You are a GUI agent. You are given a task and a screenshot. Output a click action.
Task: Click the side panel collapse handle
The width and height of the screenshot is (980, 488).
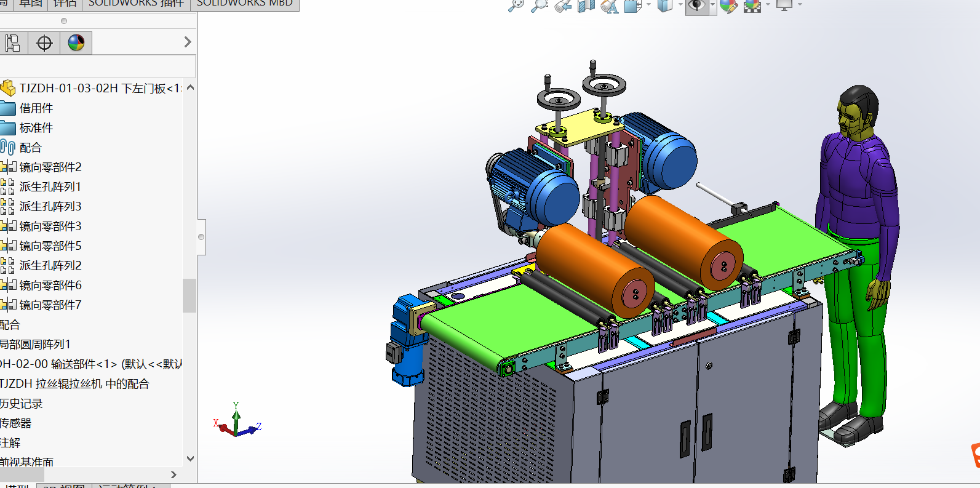tap(201, 237)
